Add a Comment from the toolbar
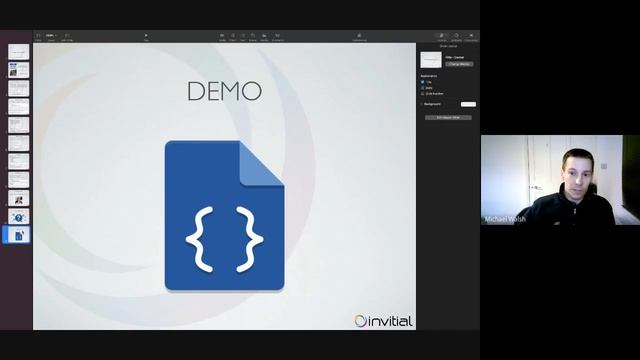Screen dimensions: 640x360 pyautogui.click(x=278, y=37)
